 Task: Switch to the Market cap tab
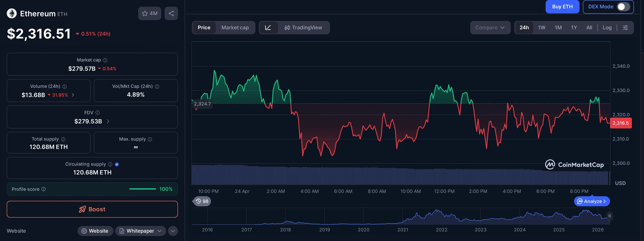235,27
